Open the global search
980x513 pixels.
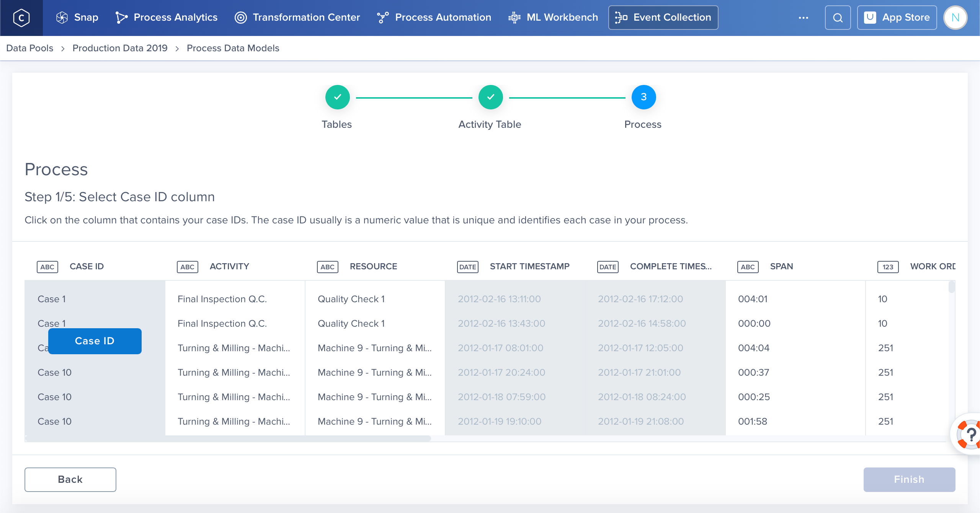pos(838,17)
